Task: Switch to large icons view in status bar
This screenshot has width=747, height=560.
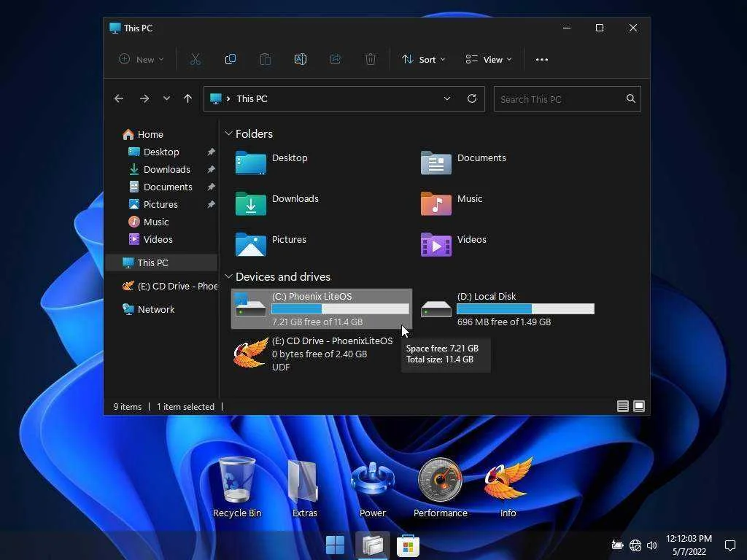Action: click(639, 406)
